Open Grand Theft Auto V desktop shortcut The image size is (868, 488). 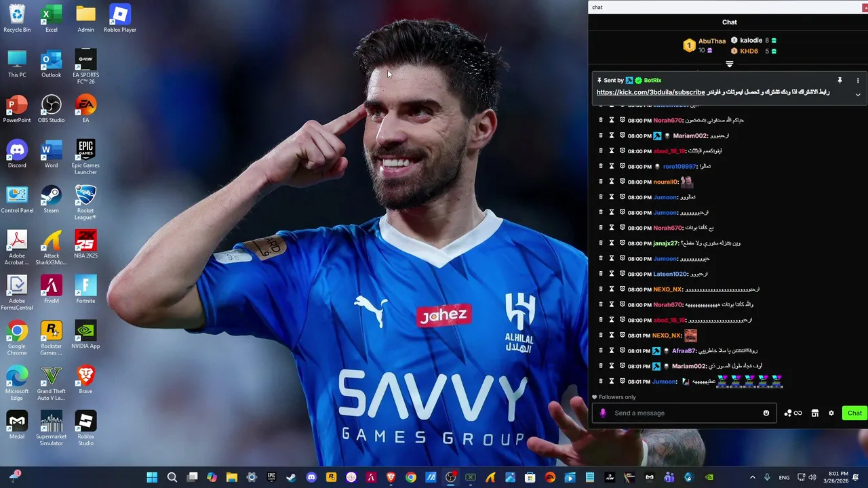pos(52,383)
